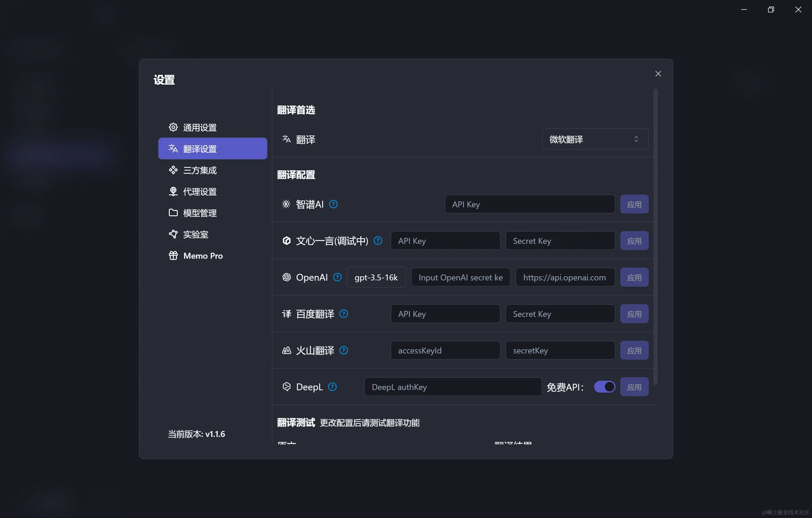Click the gift icon for Memo Pro
This screenshot has width=812, height=518.
click(x=173, y=255)
